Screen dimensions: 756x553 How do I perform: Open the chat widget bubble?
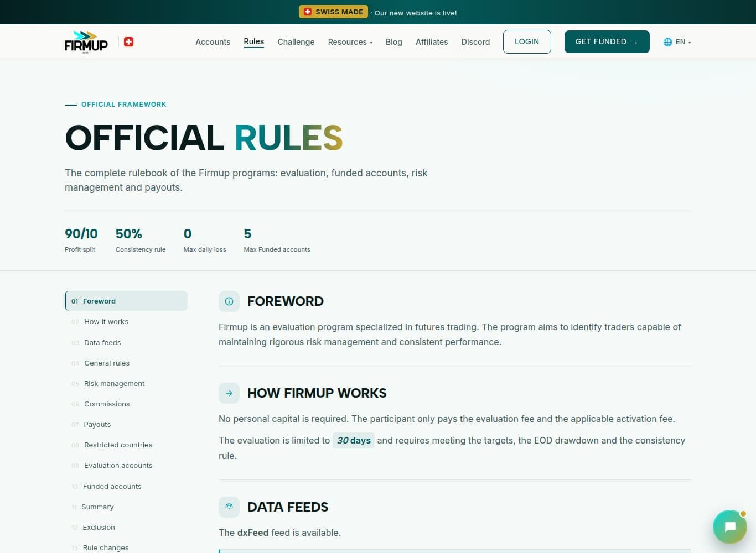[x=730, y=526]
